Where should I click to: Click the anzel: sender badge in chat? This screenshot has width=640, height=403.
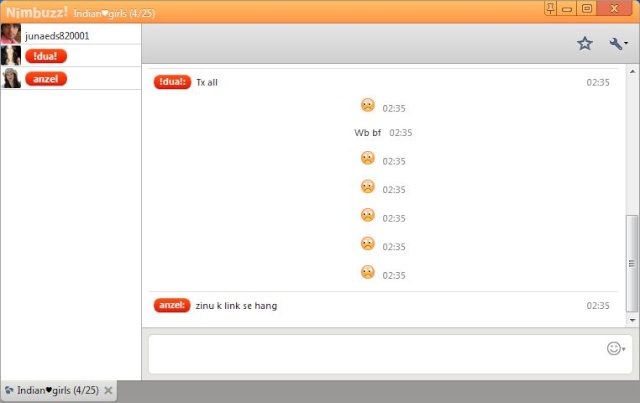click(x=172, y=305)
